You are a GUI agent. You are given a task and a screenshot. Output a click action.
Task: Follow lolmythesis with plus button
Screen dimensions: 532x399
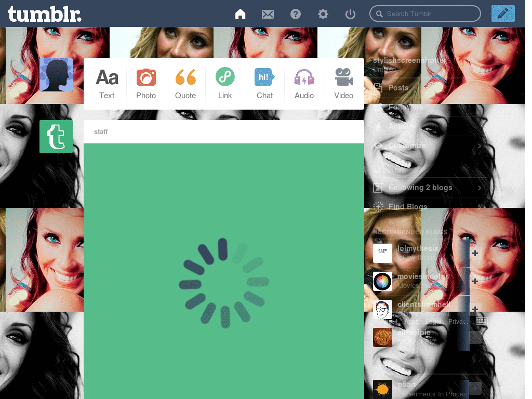pyautogui.click(x=475, y=253)
